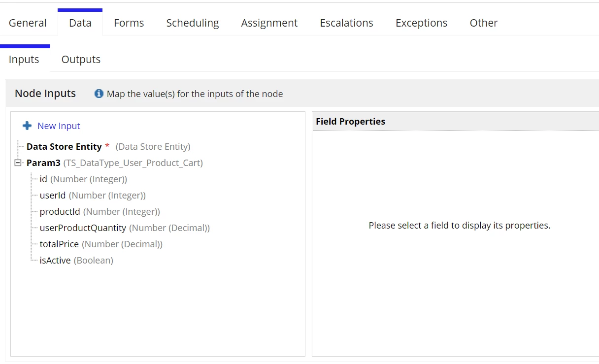Switch to the Forms tab
599x364 pixels.
click(129, 23)
